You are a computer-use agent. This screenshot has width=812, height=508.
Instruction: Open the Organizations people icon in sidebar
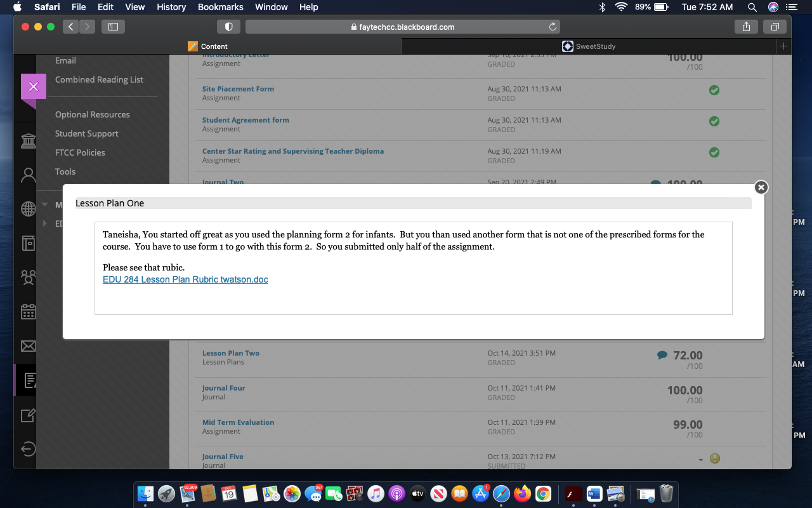[29, 277]
